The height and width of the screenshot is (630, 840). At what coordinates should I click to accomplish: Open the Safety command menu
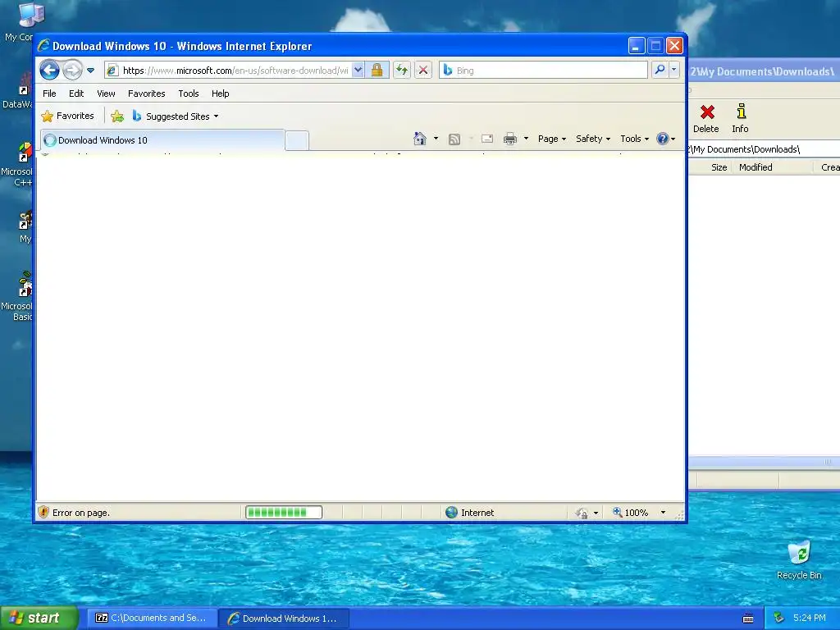pyautogui.click(x=593, y=139)
